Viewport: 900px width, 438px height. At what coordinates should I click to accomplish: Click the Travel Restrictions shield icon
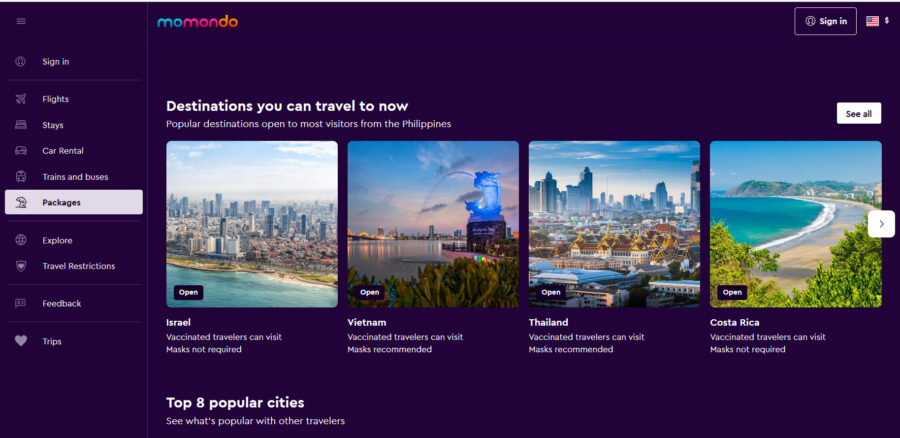click(x=21, y=266)
